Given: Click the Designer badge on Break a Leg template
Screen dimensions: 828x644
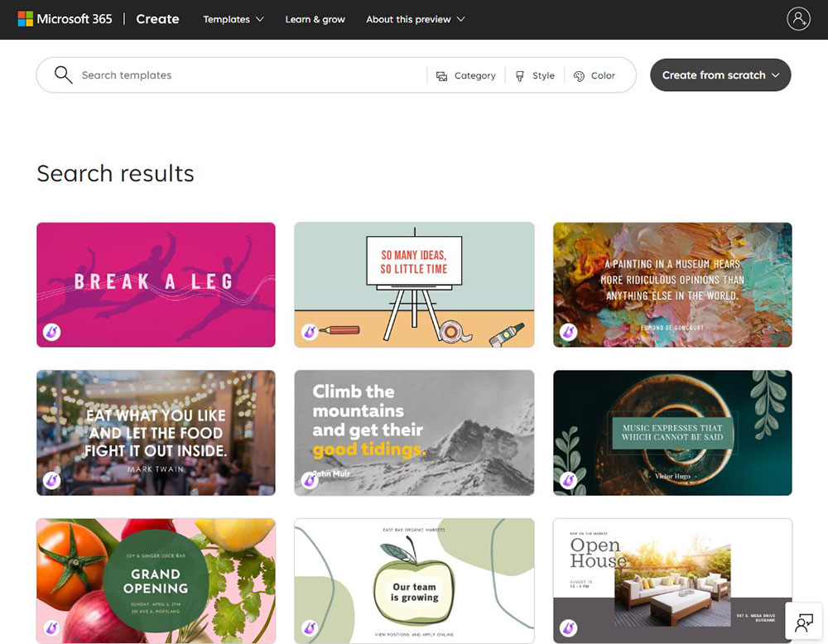Looking at the screenshot, I should click(x=51, y=332).
